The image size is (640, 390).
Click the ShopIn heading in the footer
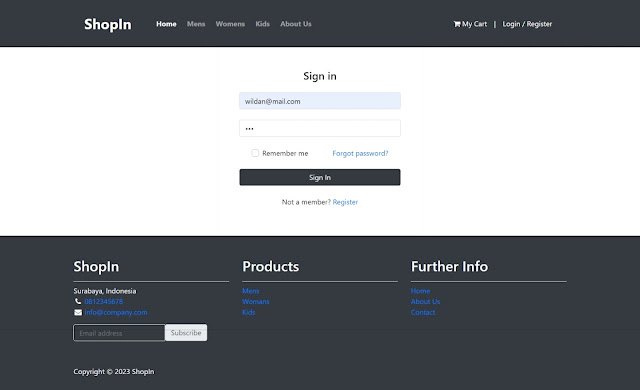pyautogui.click(x=96, y=267)
